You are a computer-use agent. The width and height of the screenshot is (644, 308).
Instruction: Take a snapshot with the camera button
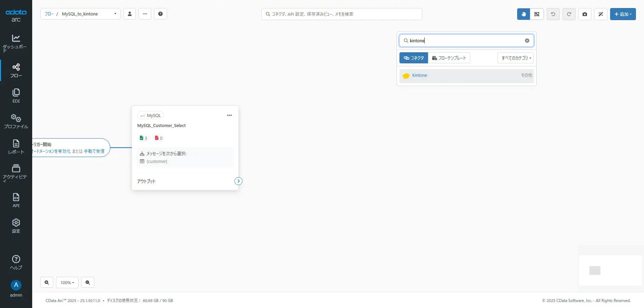pos(585,14)
